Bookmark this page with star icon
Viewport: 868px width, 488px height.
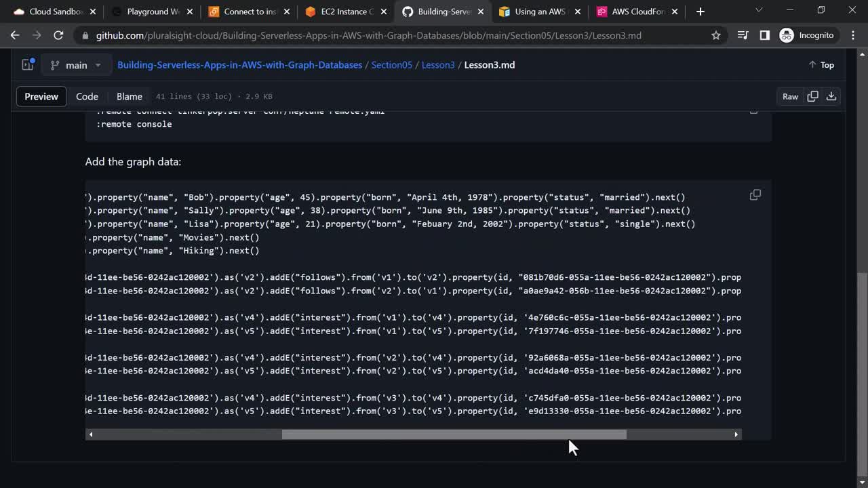(x=716, y=35)
